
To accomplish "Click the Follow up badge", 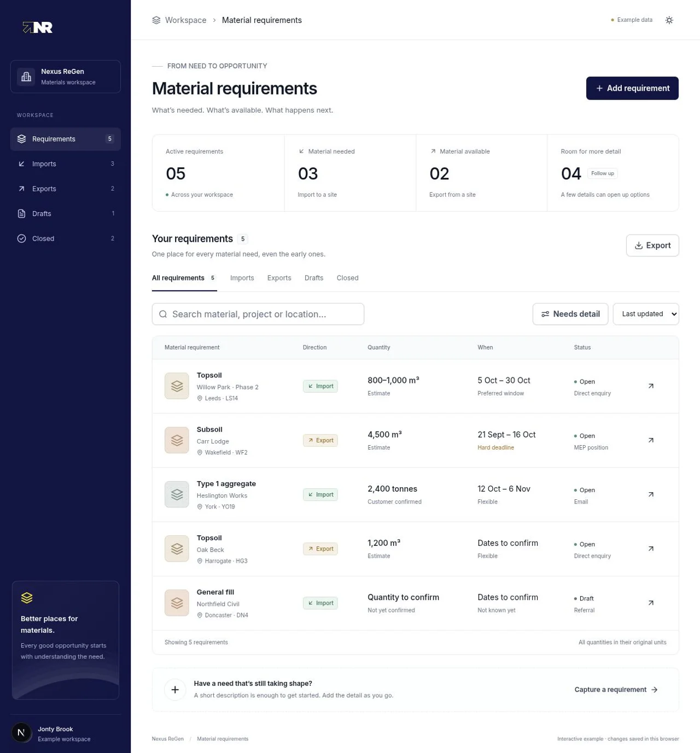I will [603, 173].
